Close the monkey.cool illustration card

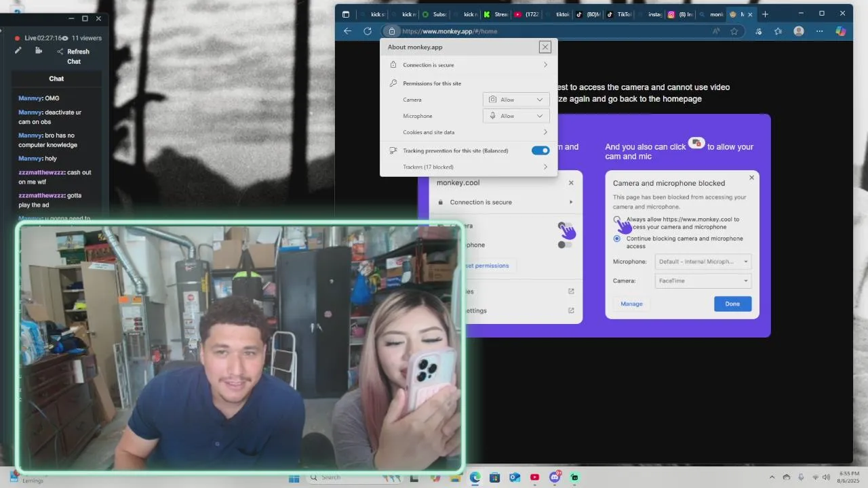tap(571, 183)
